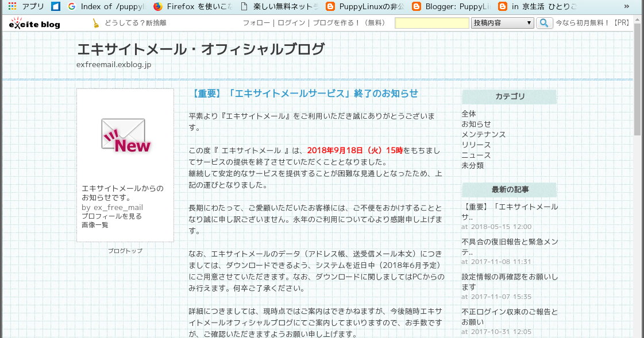Select the 未分類 category

click(472, 165)
